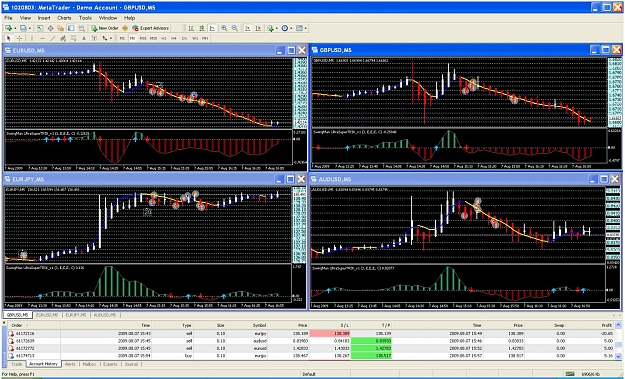Select order 61172116 row
The height and width of the screenshot is (379, 625).
311,333
